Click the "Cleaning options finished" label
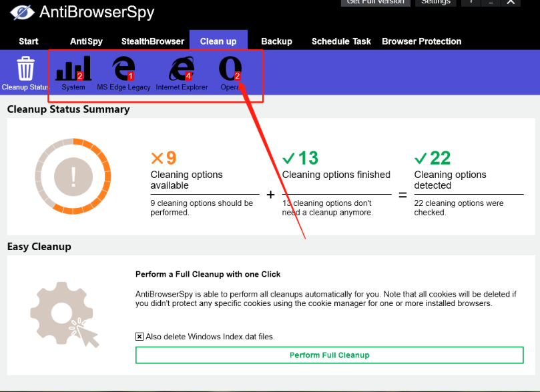 (x=336, y=175)
